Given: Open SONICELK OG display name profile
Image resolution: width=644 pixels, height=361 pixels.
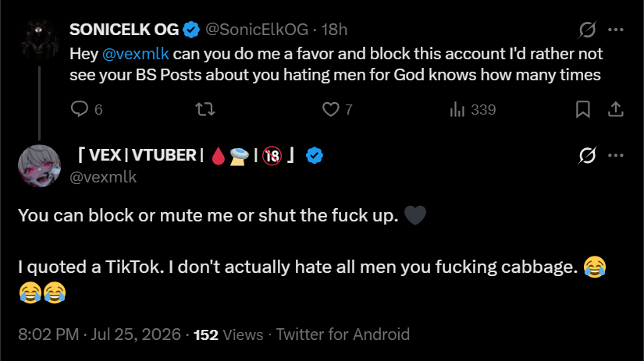Looking at the screenshot, I should point(124,30).
